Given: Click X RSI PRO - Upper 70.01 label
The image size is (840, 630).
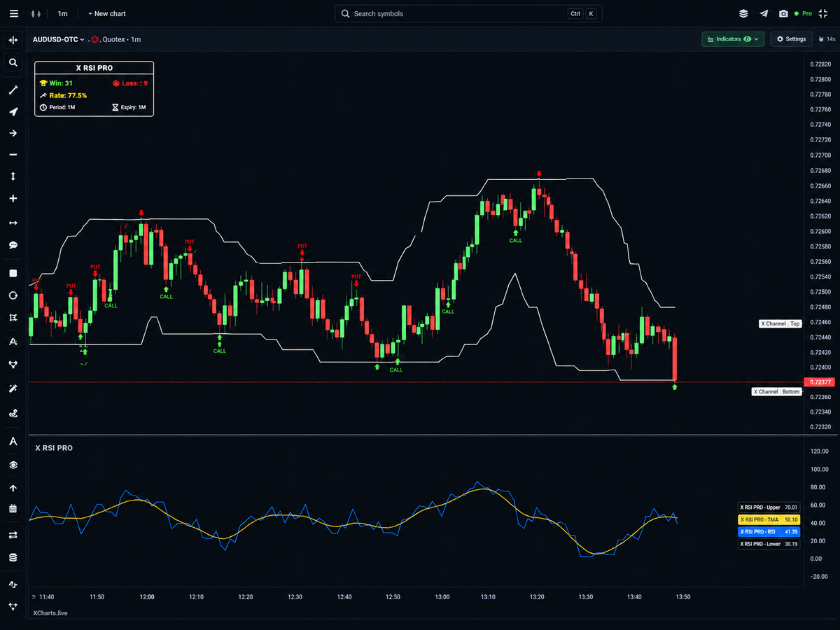Looking at the screenshot, I should click(769, 507).
